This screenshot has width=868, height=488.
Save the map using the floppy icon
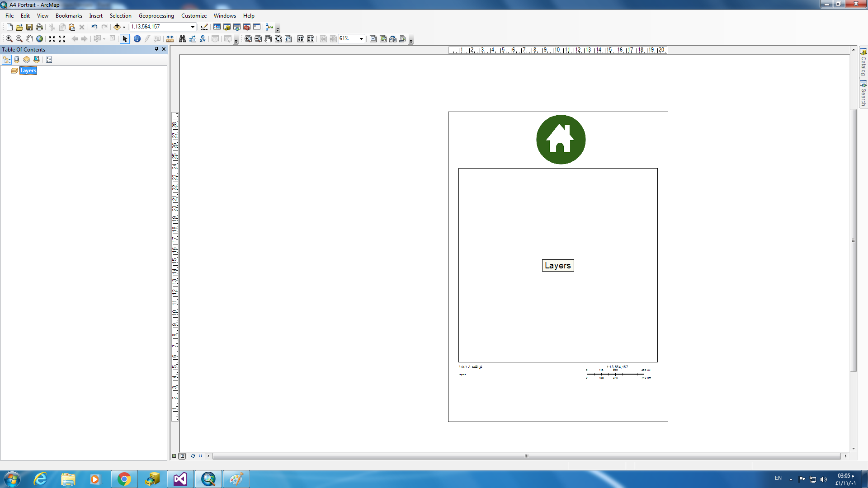(29, 27)
